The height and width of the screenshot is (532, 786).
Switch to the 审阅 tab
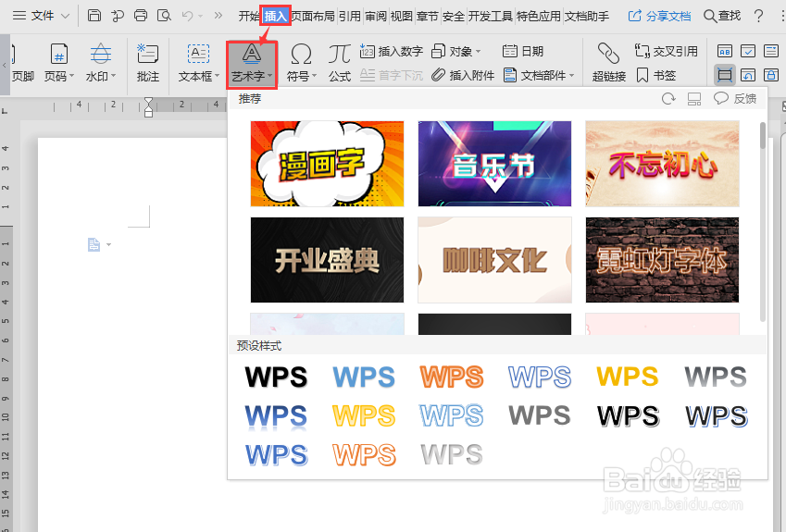(376, 17)
